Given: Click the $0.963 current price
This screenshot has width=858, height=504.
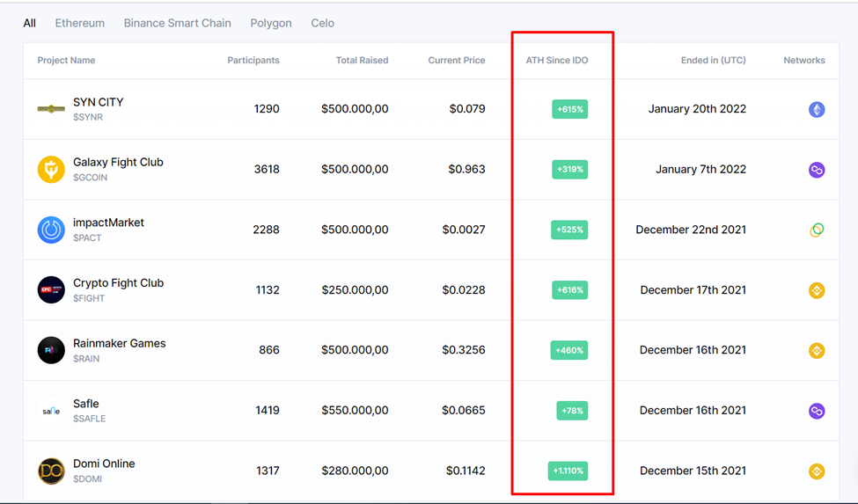Looking at the screenshot, I should tap(466, 170).
